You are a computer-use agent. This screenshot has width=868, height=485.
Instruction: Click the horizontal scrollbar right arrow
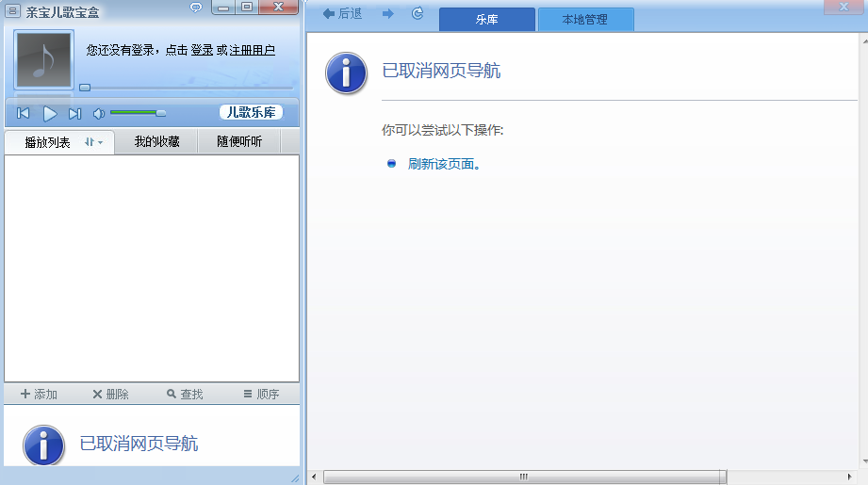pyautogui.click(x=850, y=477)
